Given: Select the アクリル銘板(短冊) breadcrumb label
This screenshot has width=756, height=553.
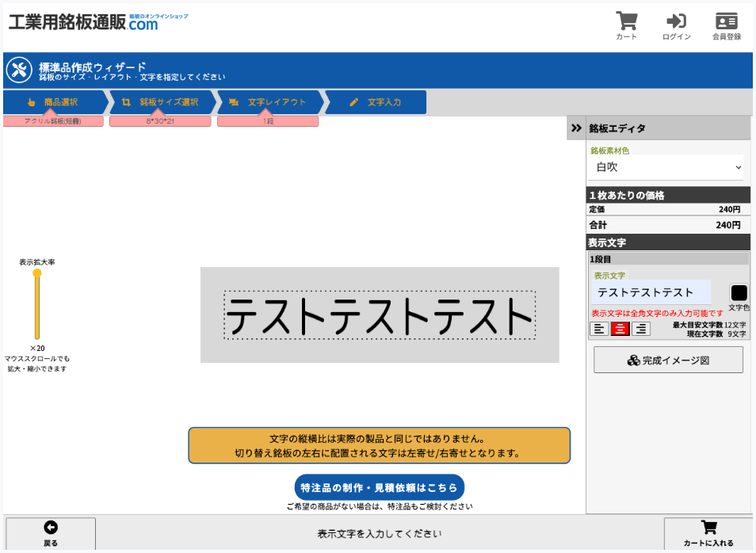Looking at the screenshot, I should pyautogui.click(x=54, y=120).
